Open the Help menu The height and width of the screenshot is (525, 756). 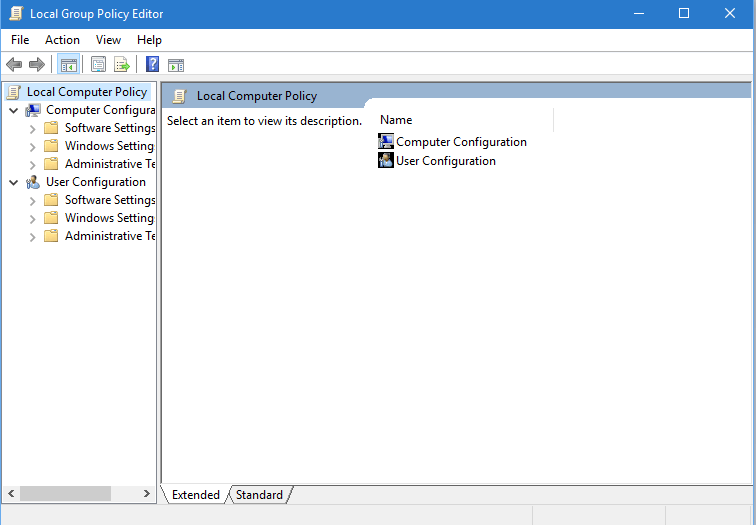[149, 40]
